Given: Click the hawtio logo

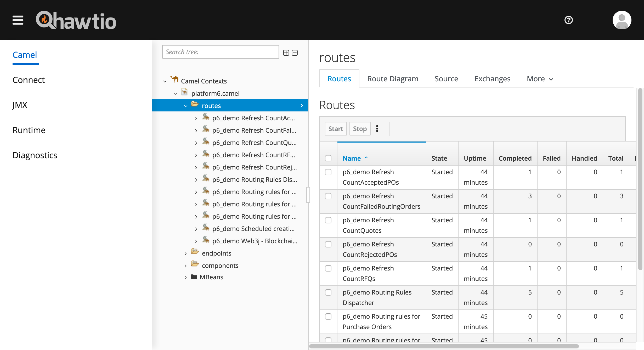Looking at the screenshot, I should pos(76,20).
